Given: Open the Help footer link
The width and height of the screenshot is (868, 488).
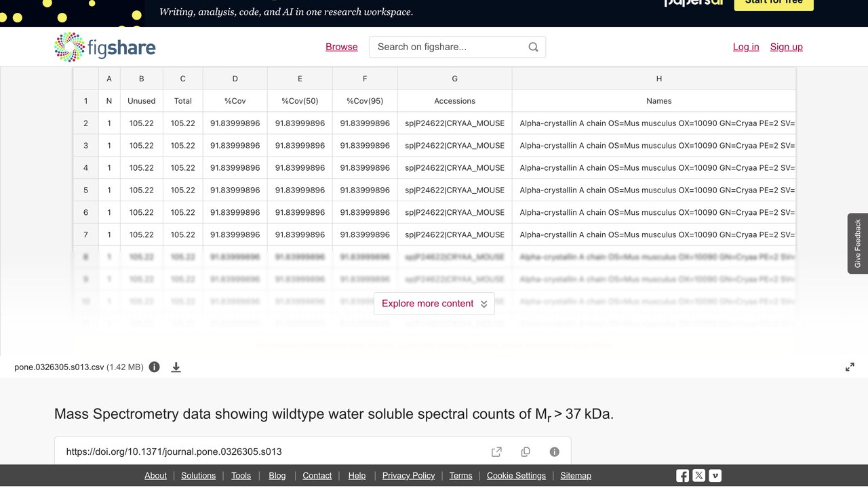Looking at the screenshot, I should [x=357, y=476].
